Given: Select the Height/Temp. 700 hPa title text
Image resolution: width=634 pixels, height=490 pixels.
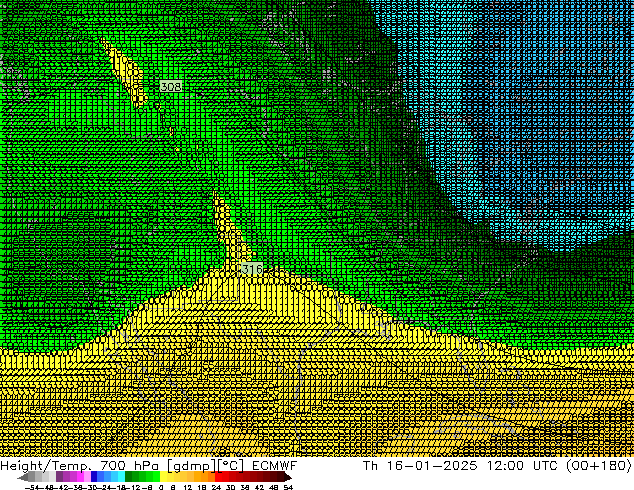Looking at the screenshot, I should click(82, 465).
